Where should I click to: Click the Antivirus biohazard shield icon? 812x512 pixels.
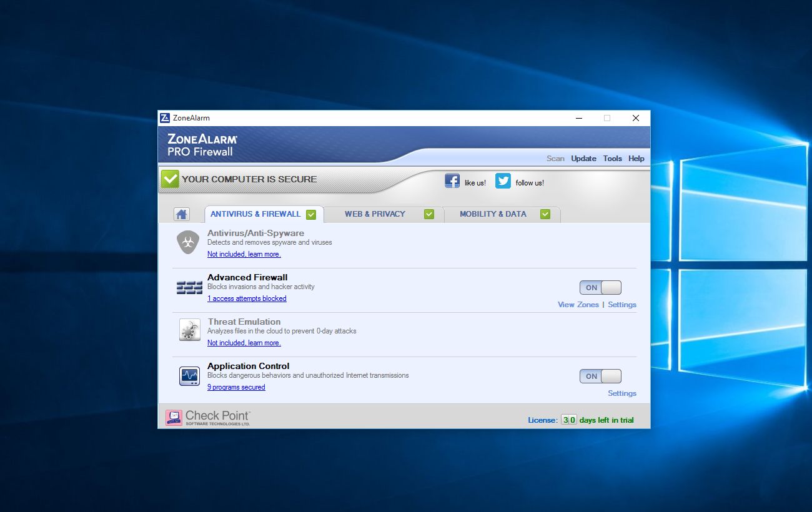[x=188, y=242]
